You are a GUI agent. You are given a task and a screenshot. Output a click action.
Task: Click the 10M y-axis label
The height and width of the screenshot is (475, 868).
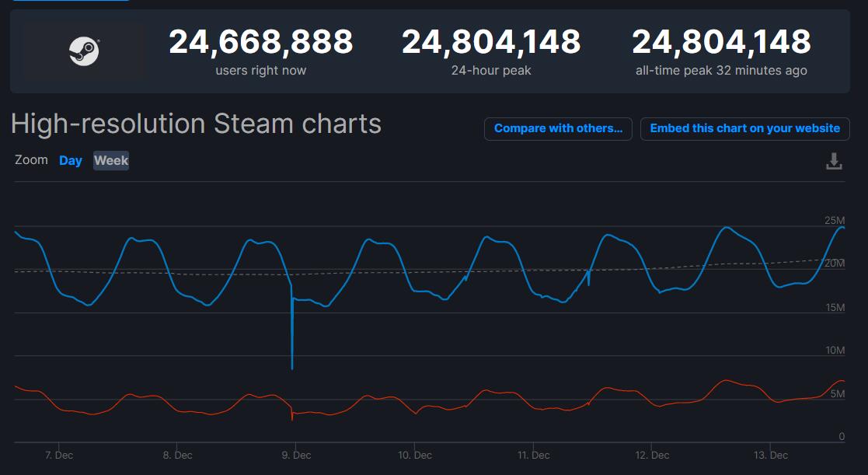835,351
